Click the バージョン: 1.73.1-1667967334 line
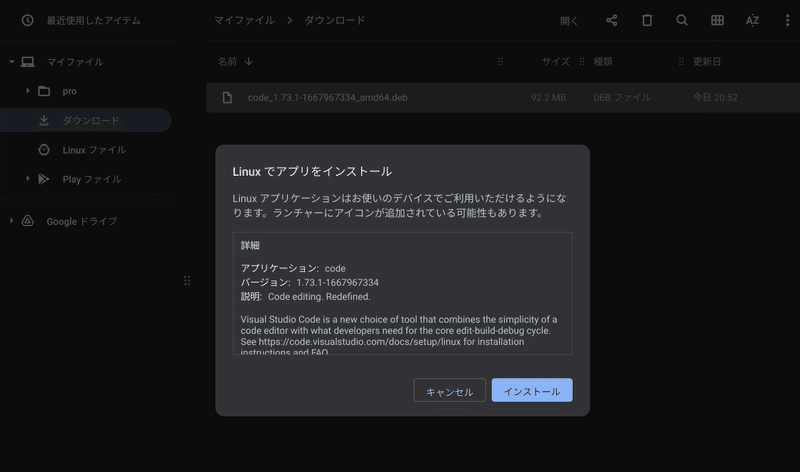800x472 pixels. [310, 283]
